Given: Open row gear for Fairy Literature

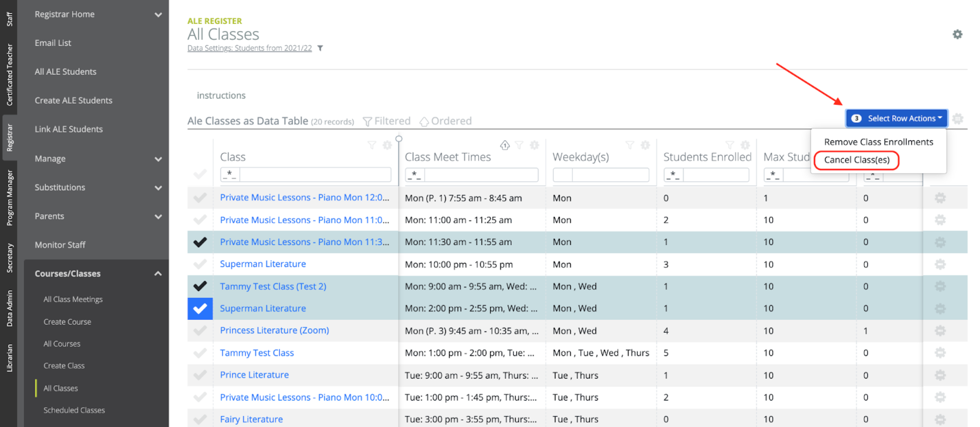Looking at the screenshot, I should click(940, 419).
